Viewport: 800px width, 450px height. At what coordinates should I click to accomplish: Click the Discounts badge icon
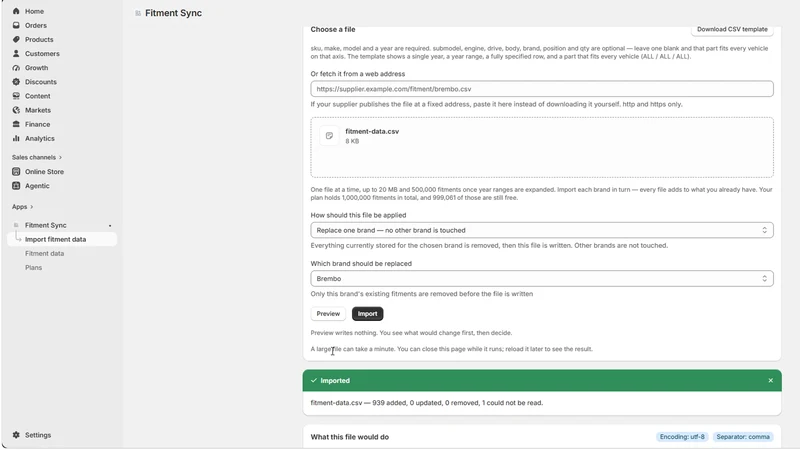coord(16,82)
